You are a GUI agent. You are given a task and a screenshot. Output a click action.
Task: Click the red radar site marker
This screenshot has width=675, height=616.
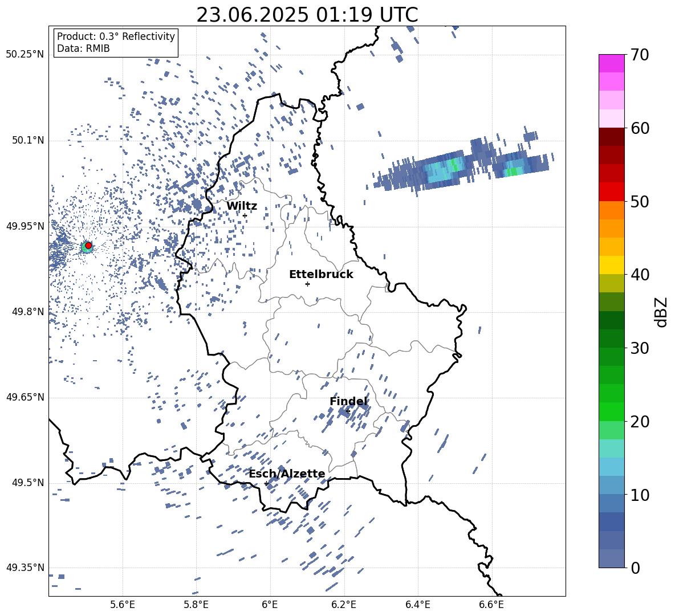[x=88, y=246]
